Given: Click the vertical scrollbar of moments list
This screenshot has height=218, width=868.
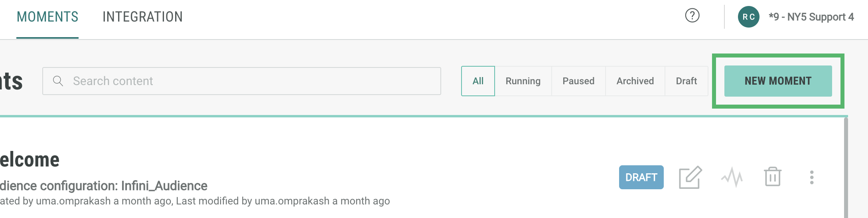Looking at the screenshot, I should 846,168.
